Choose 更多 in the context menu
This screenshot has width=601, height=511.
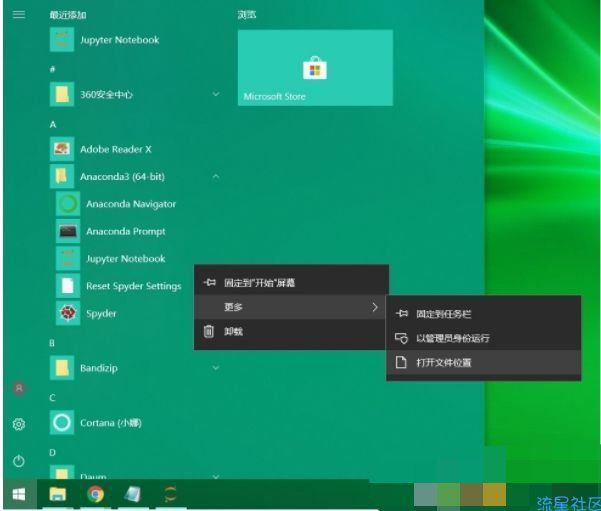click(291, 307)
